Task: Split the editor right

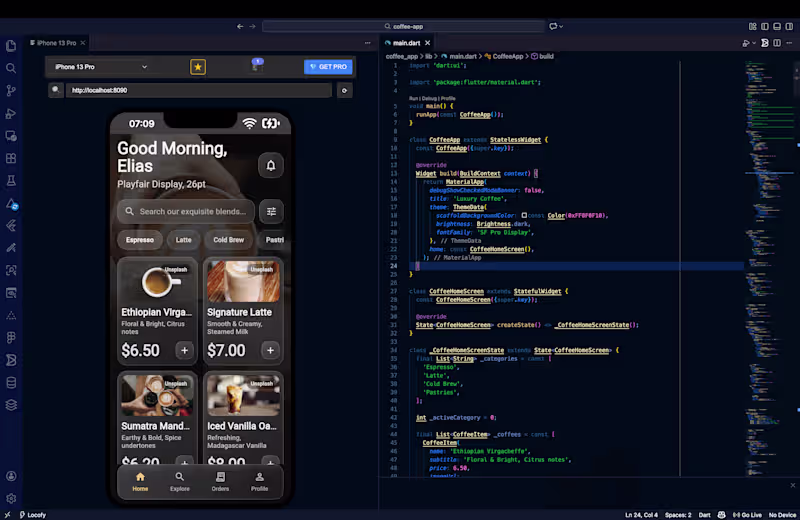Action: 777,43
